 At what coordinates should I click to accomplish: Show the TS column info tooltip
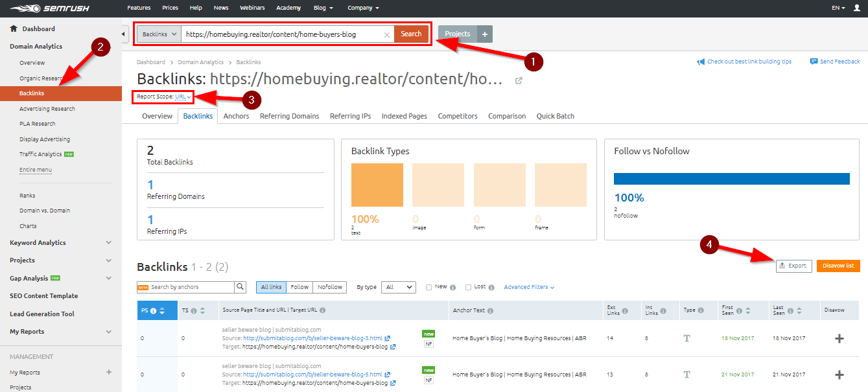point(193,311)
